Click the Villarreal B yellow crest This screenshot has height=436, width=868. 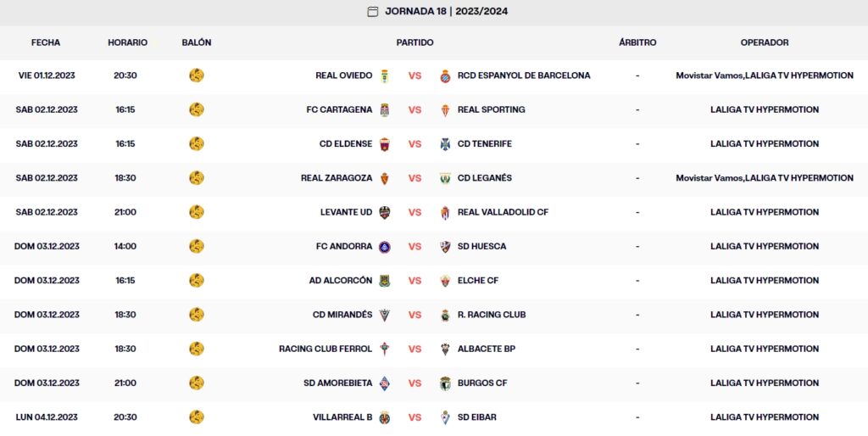pos(385,417)
